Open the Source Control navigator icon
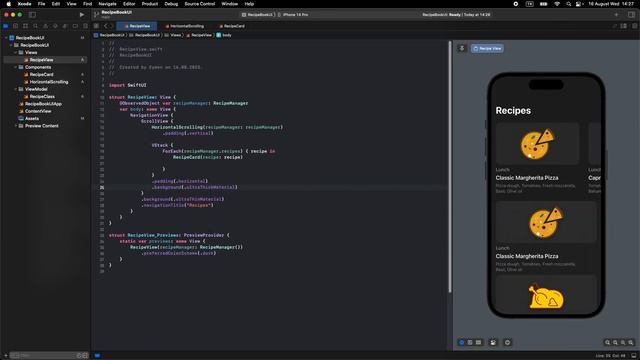Image resolution: width=640 pixels, height=360 pixels. point(16,26)
